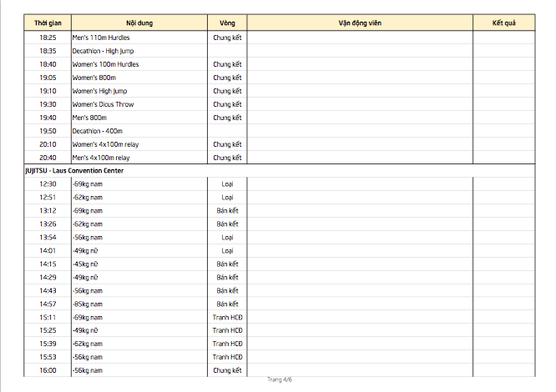Click the Decathlon - High Jump entry
Image resolution: width=556 pixels, height=392 pixels.
coord(104,51)
